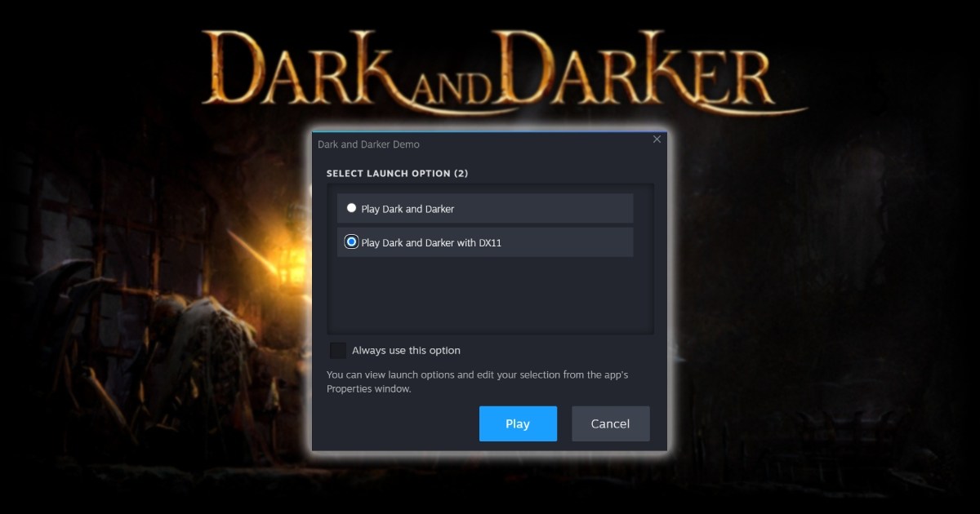
Task: Cancel the launch option dialog
Action: [611, 423]
